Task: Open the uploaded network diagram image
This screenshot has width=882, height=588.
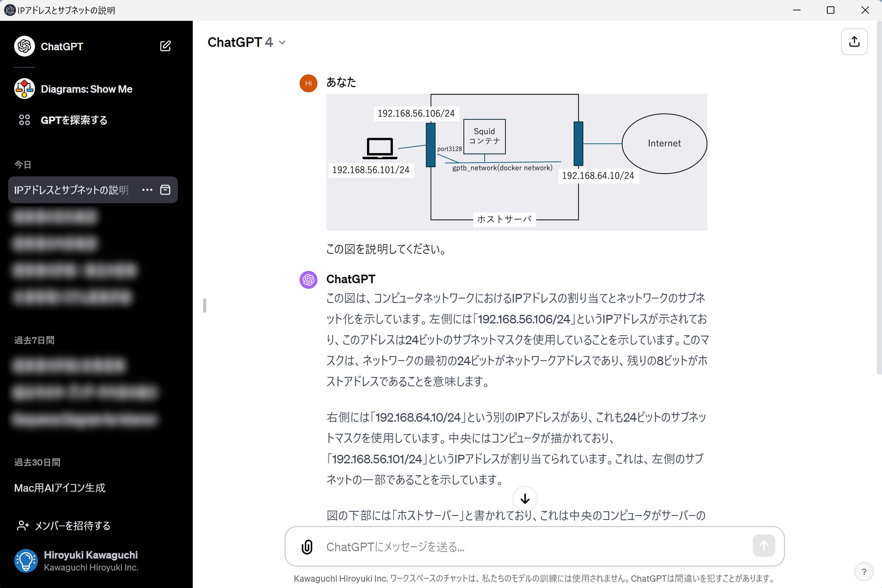Action: click(517, 162)
